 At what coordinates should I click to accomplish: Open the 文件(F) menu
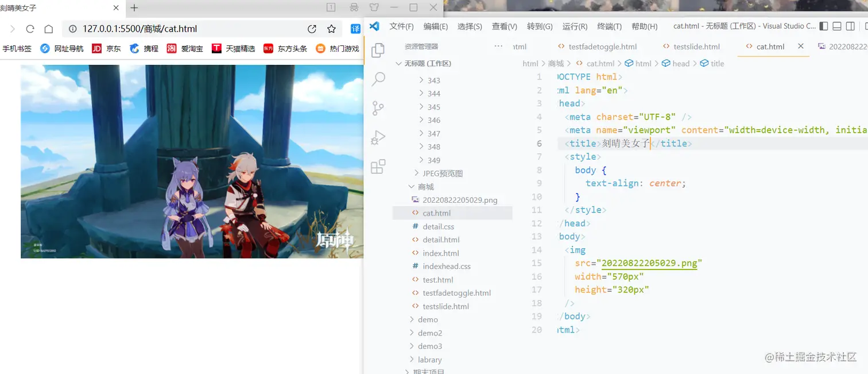pos(401,26)
